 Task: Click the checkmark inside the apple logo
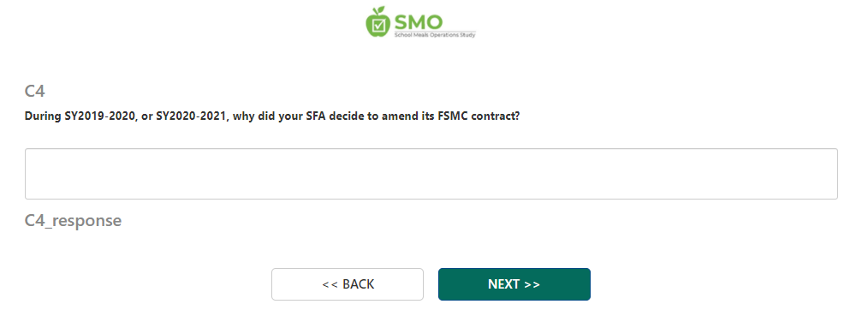(x=379, y=25)
